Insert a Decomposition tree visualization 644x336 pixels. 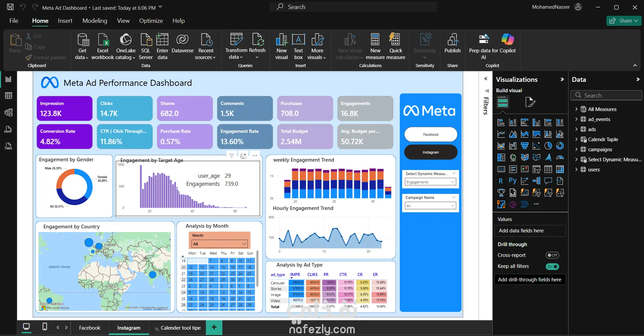click(536, 181)
